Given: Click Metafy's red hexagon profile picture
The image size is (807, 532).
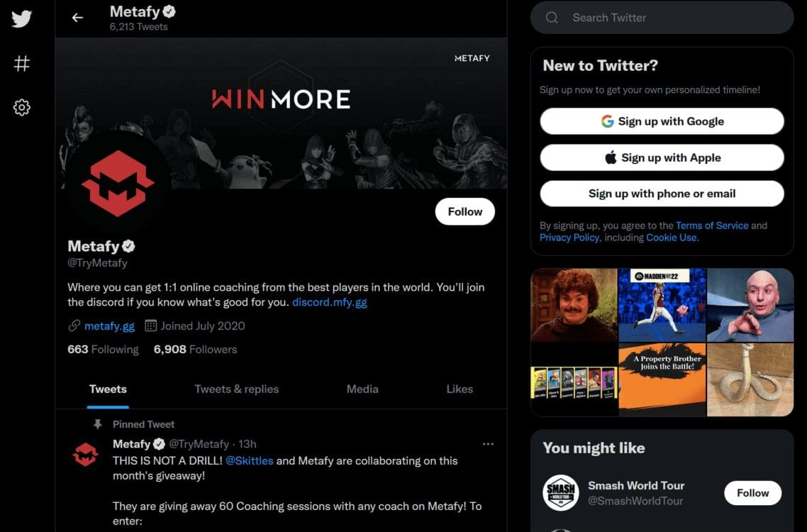Looking at the screenshot, I should pyautogui.click(x=117, y=183).
